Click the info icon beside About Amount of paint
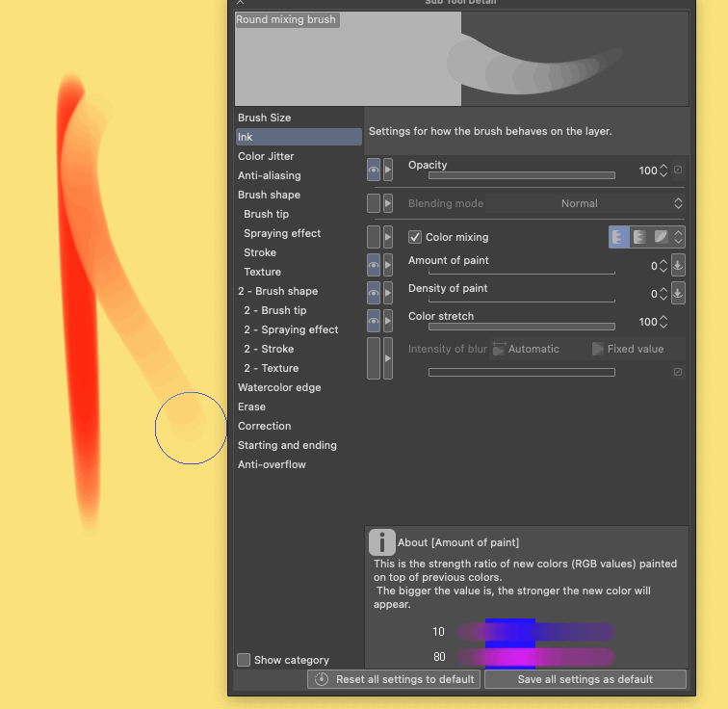The width and height of the screenshot is (728, 709). coord(381,541)
